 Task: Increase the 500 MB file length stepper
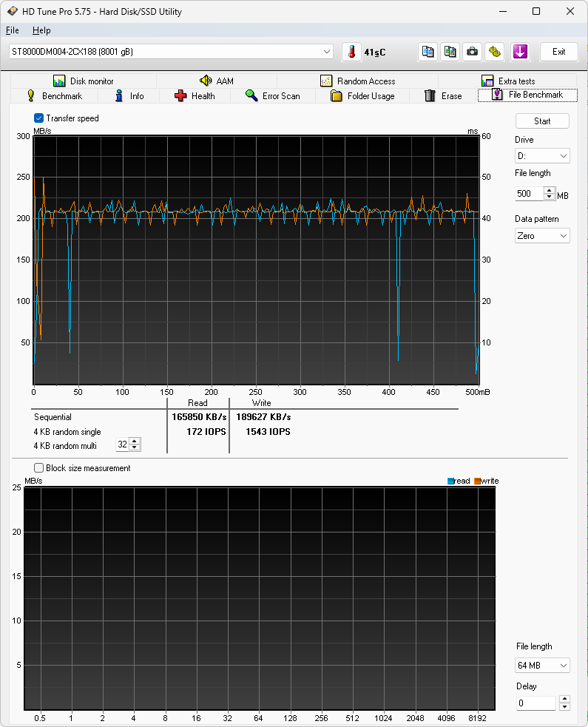pos(549,190)
